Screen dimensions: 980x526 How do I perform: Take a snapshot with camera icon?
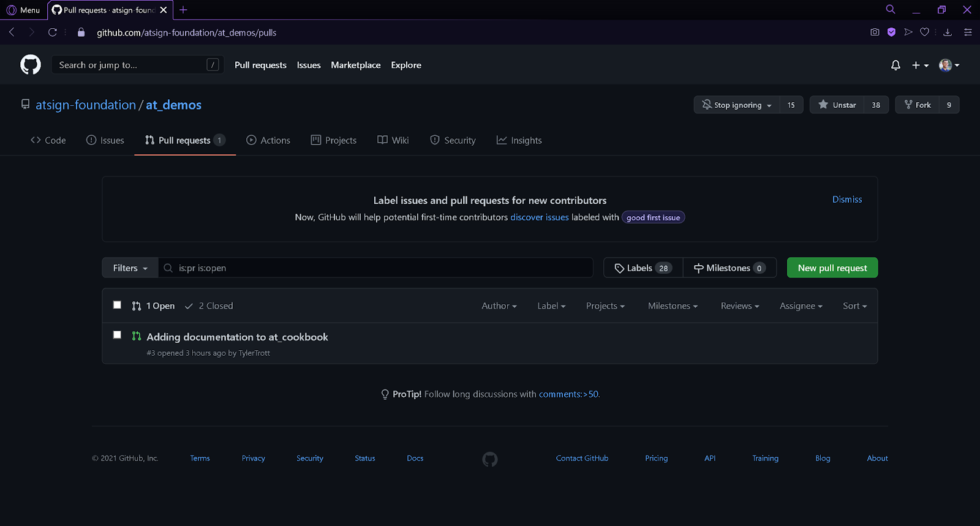[x=875, y=32]
